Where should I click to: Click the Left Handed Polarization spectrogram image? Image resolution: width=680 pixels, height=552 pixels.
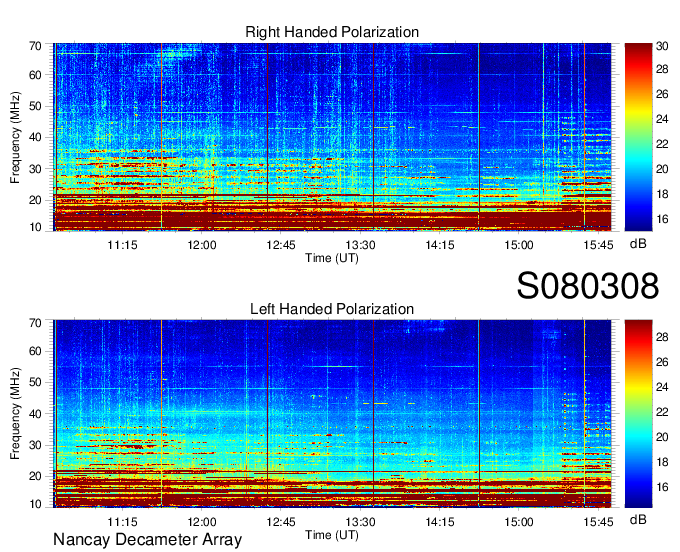click(332, 414)
